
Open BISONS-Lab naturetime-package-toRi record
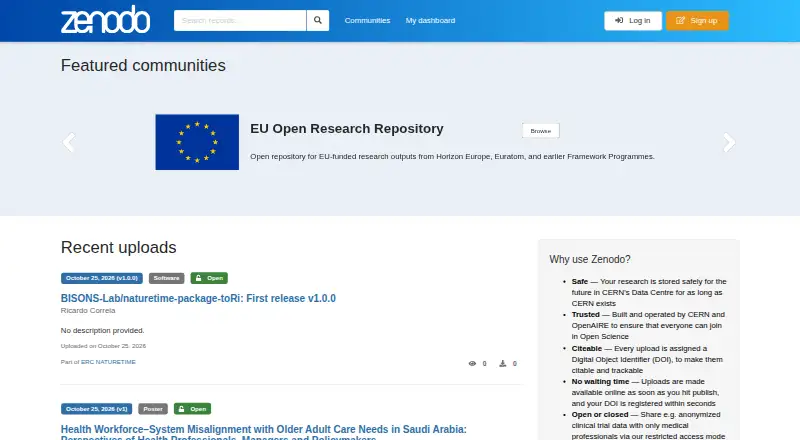point(198,298)
